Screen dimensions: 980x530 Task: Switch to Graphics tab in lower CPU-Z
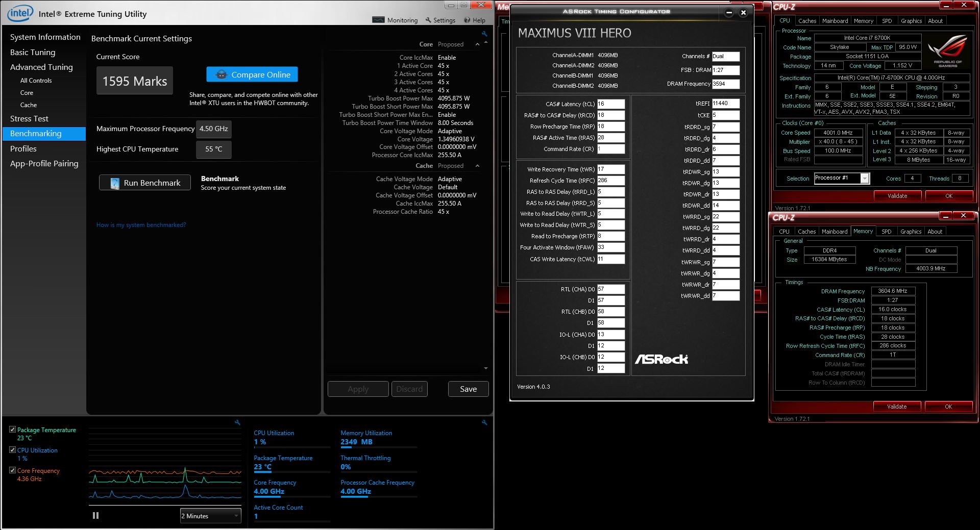pos(911,232)
